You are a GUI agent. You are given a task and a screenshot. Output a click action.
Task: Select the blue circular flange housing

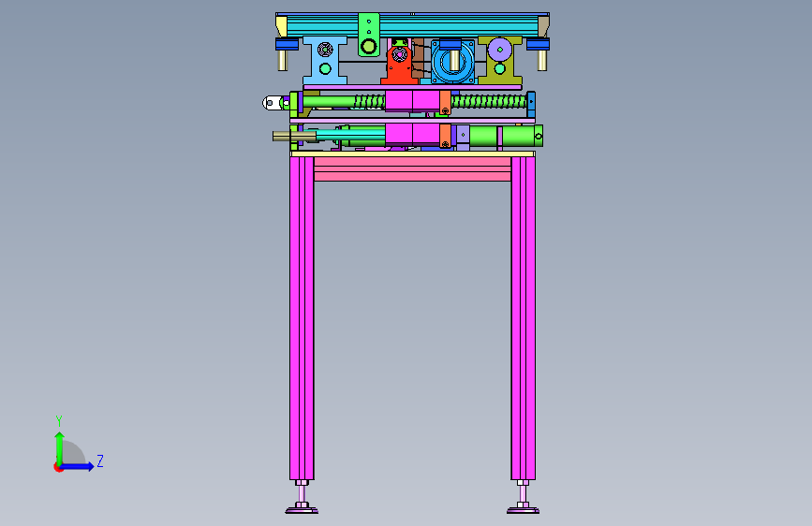[x=452, y=62]
